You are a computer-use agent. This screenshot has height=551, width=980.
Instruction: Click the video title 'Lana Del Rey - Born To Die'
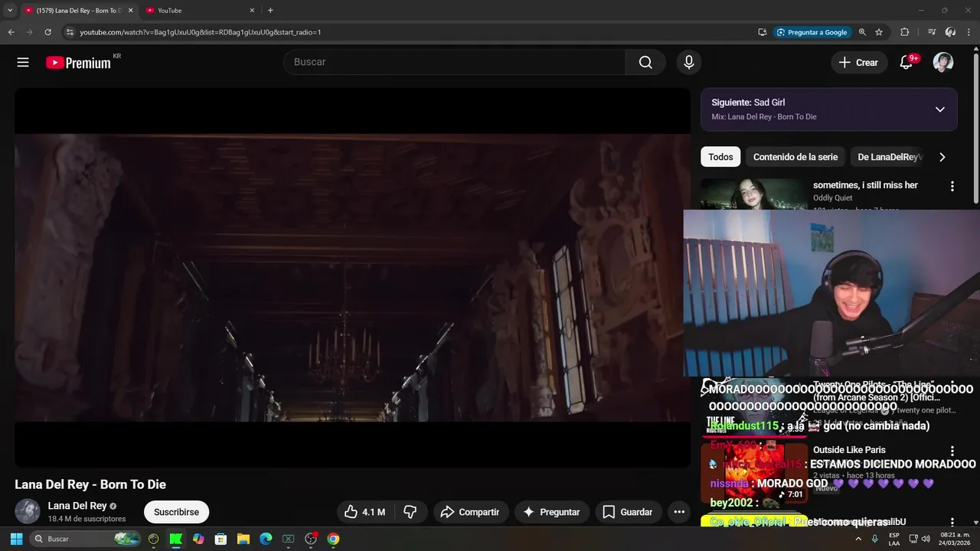pos(90,484)
